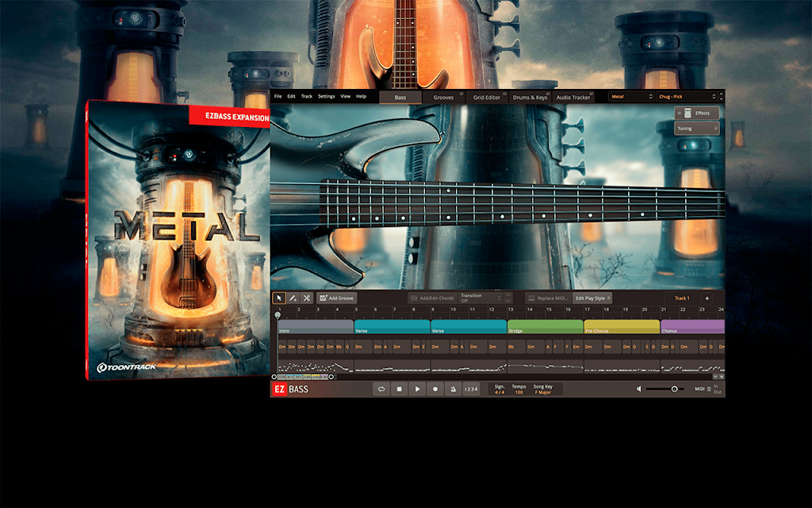This screenshot has width=812, height=508.
Task: Select the green Bridge song block
Action: click(546, 326)
